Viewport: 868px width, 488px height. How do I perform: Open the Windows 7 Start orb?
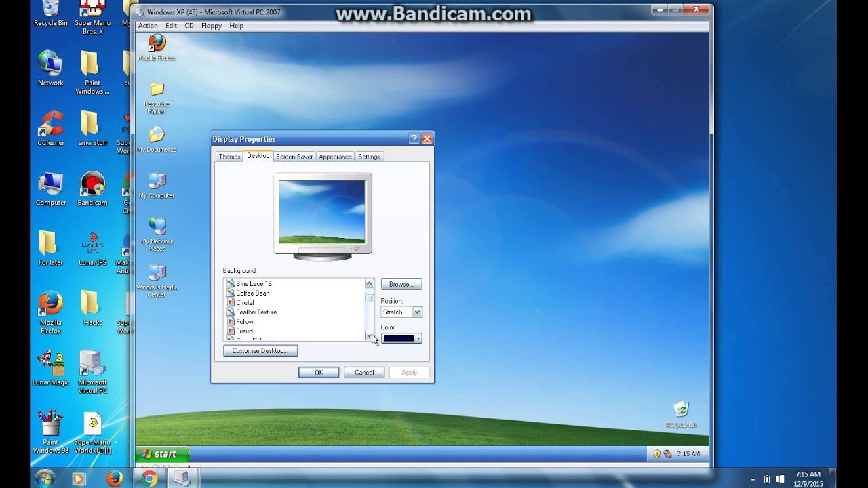[x=45, y=478]
